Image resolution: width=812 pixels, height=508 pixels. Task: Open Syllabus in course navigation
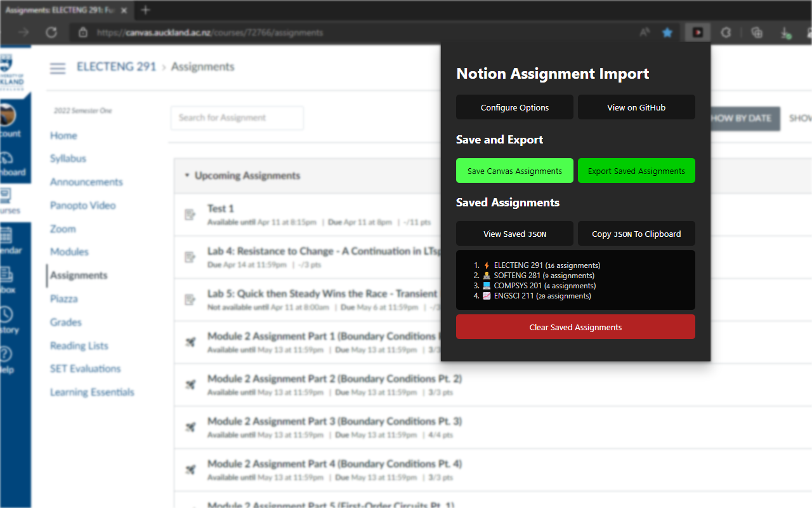tap(68, 159)
